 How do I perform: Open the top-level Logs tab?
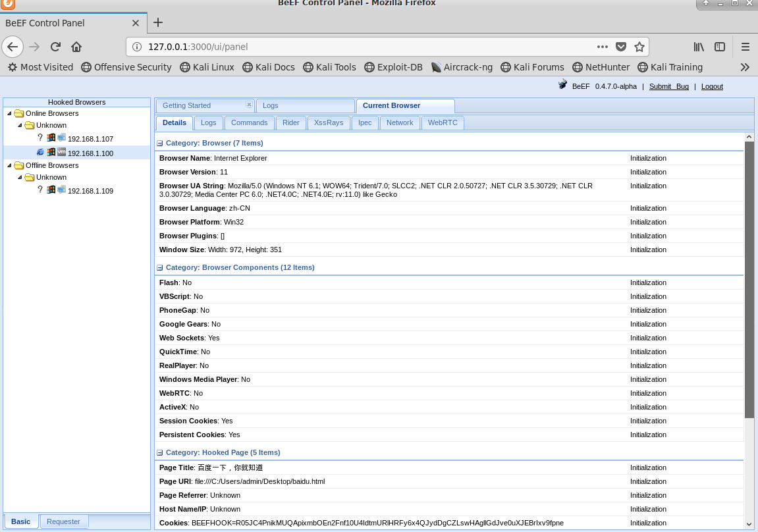click(x=306, y=105)
